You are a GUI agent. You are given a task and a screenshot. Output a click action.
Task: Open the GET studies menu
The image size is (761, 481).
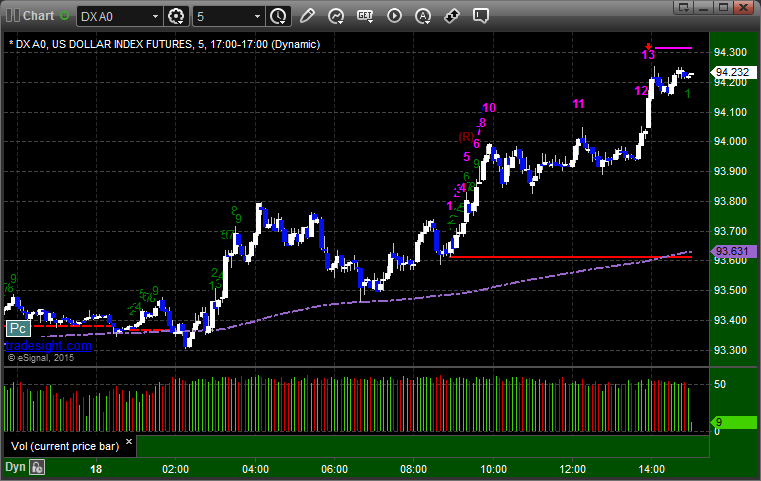(x=365, y=16)
